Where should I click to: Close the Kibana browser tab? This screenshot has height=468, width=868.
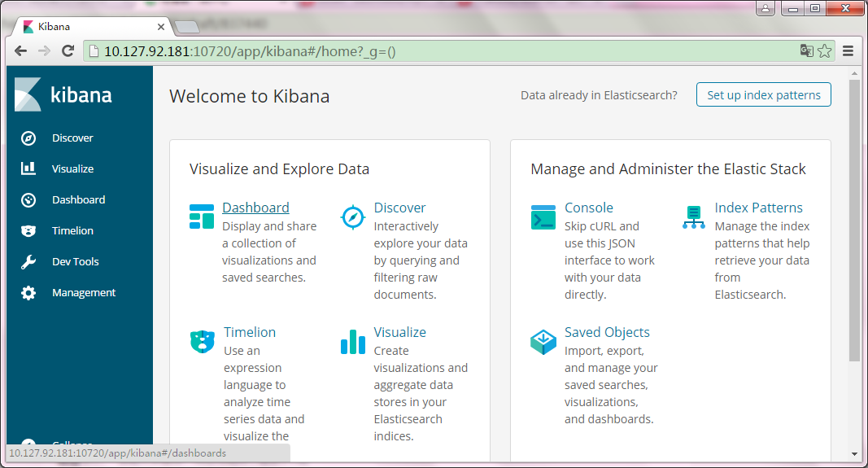point(161,27)
